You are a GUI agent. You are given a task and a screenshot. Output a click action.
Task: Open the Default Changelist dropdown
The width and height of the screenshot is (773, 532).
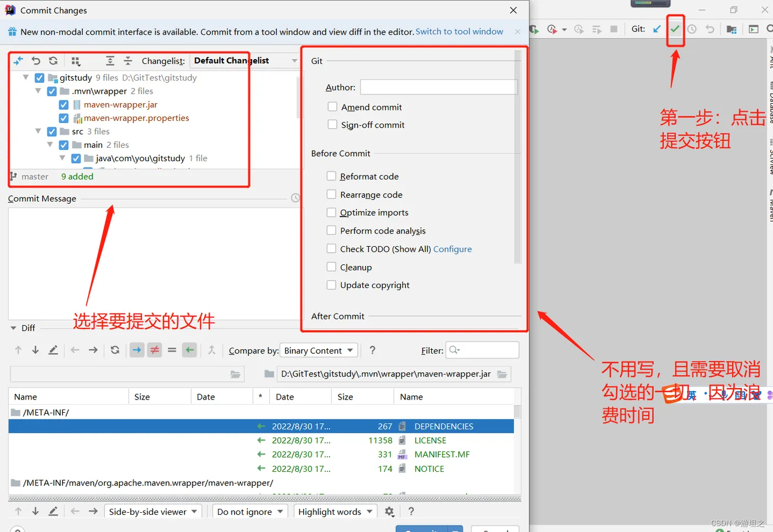245,61
